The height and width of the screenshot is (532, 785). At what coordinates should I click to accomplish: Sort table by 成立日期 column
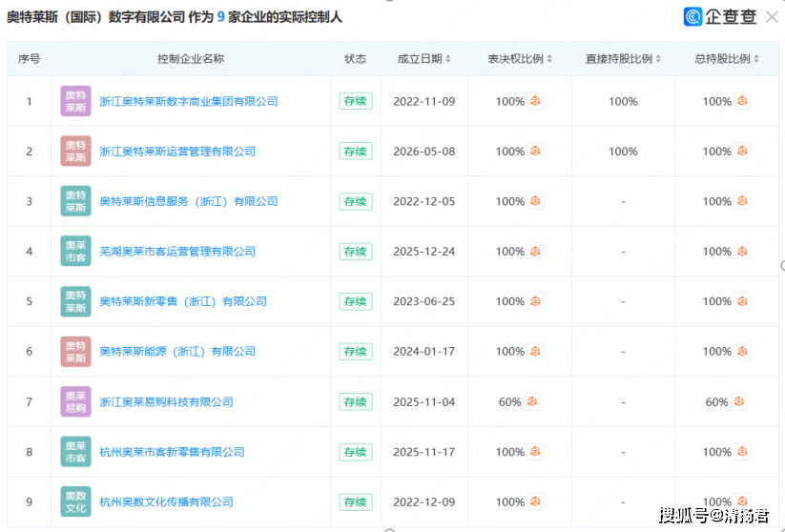(x=448, y=59)
